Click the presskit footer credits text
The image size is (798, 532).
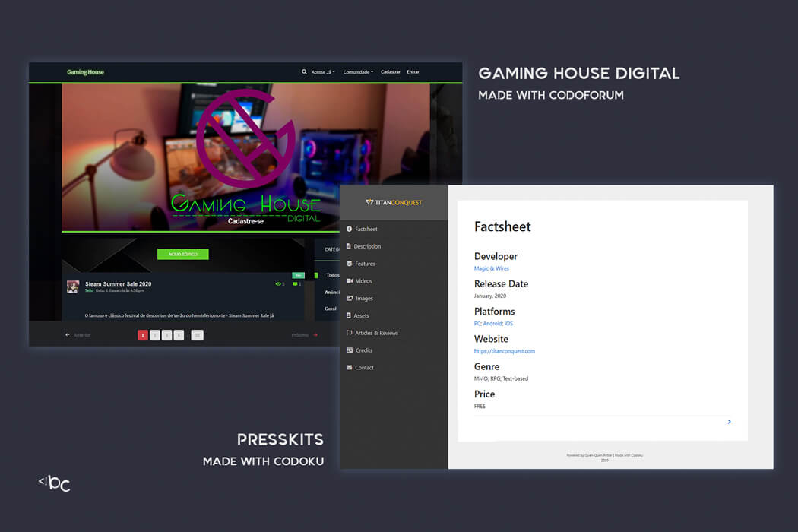coord(605,458)
